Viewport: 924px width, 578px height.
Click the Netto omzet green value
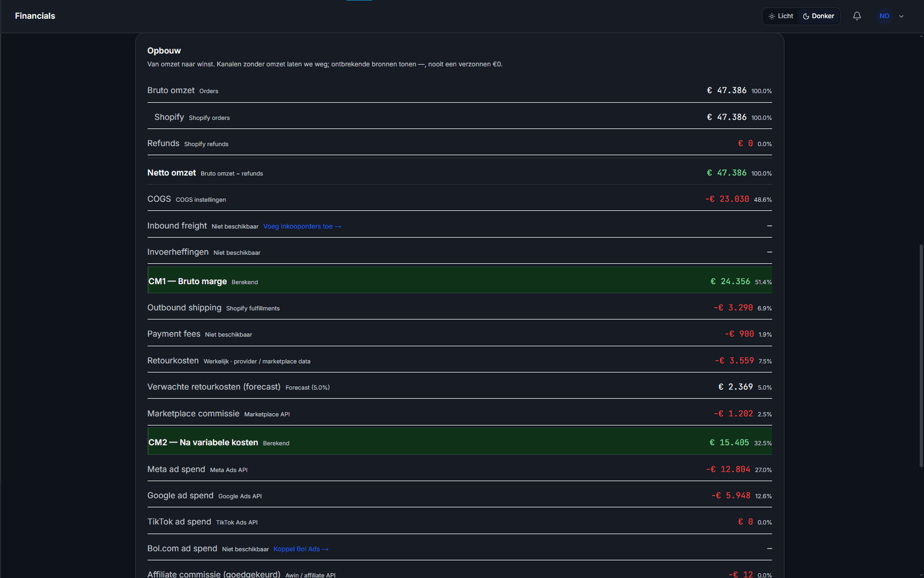[x=727, y=173]
